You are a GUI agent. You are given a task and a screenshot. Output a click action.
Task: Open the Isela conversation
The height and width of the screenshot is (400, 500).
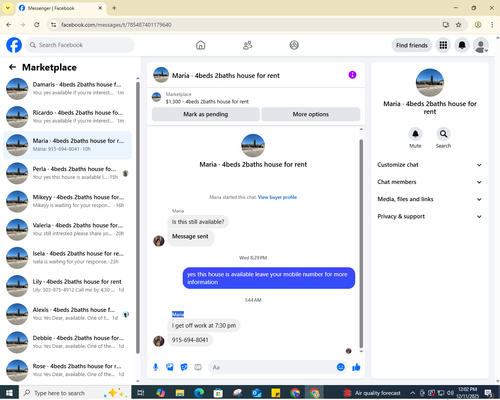(67, 258)
